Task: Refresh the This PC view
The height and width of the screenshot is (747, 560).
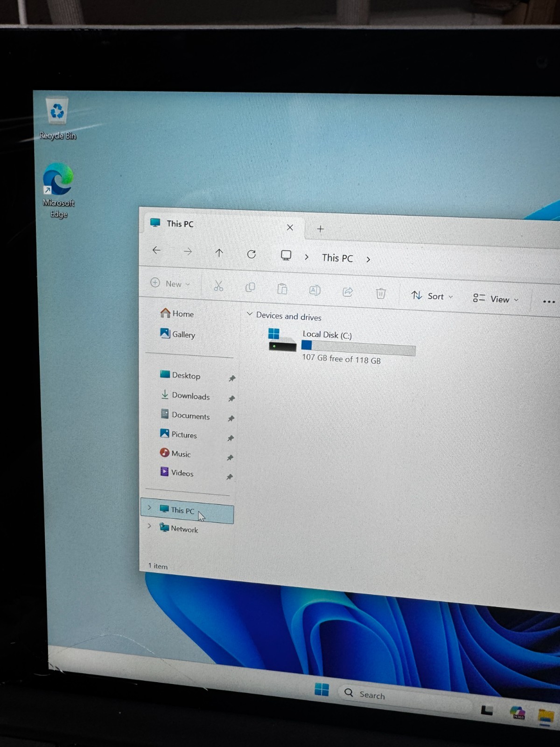Action: point(252,254)
